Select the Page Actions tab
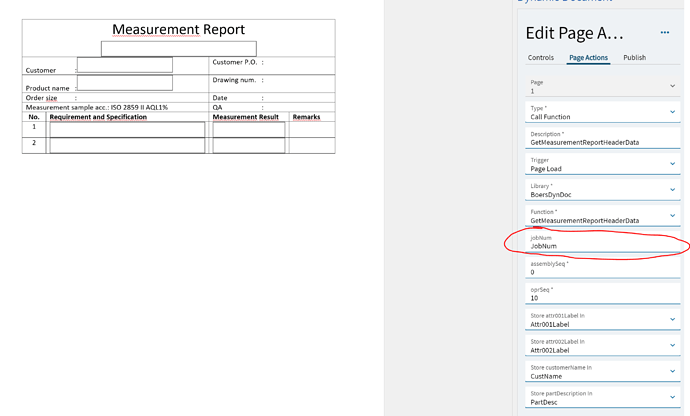 point(588,58)
